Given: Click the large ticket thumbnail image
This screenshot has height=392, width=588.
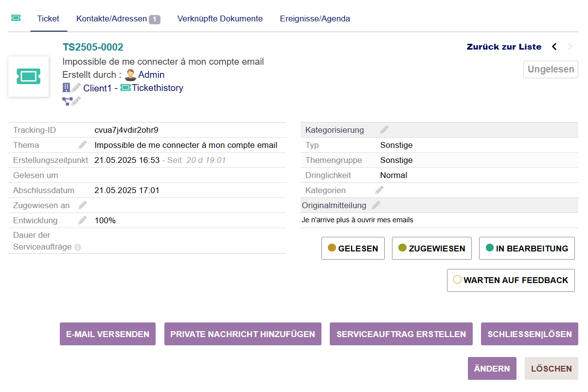Looking at the screenshot, I should (x=28, y=76).
